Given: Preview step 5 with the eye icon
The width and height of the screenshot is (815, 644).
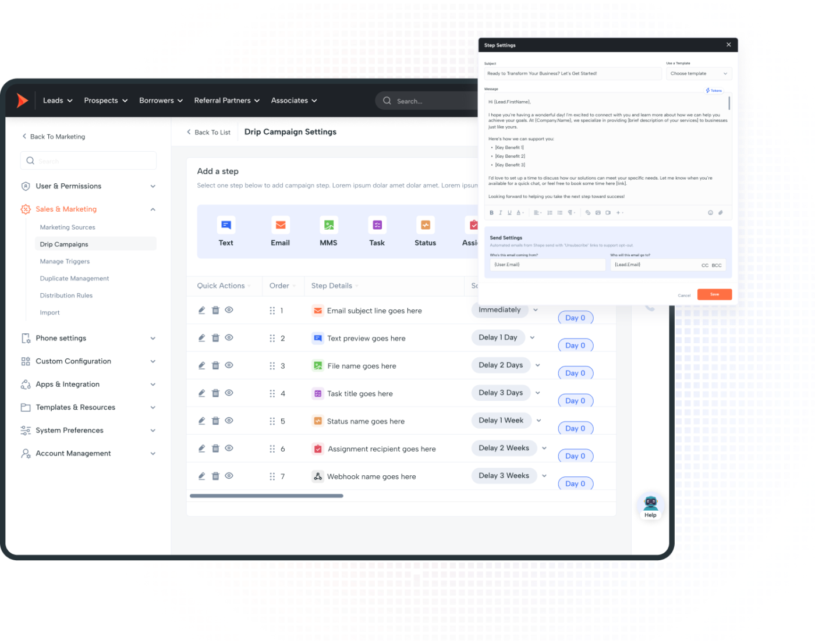Looking at the screenshot, I should (229, 421).
